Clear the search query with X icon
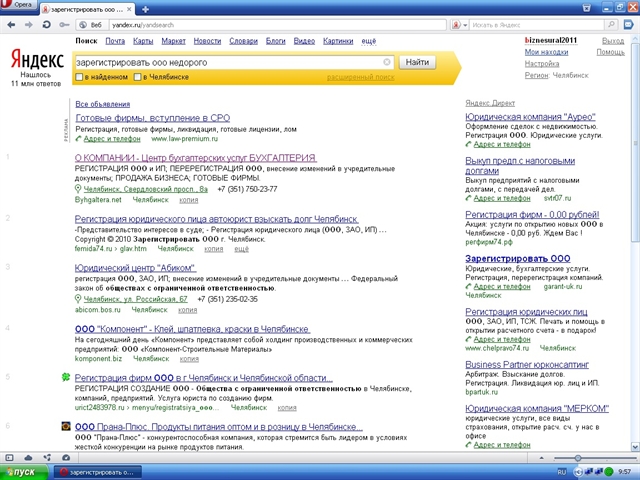The height and width of the screenshot is (480, 640). pyautogui.click(x=387, y=62)
